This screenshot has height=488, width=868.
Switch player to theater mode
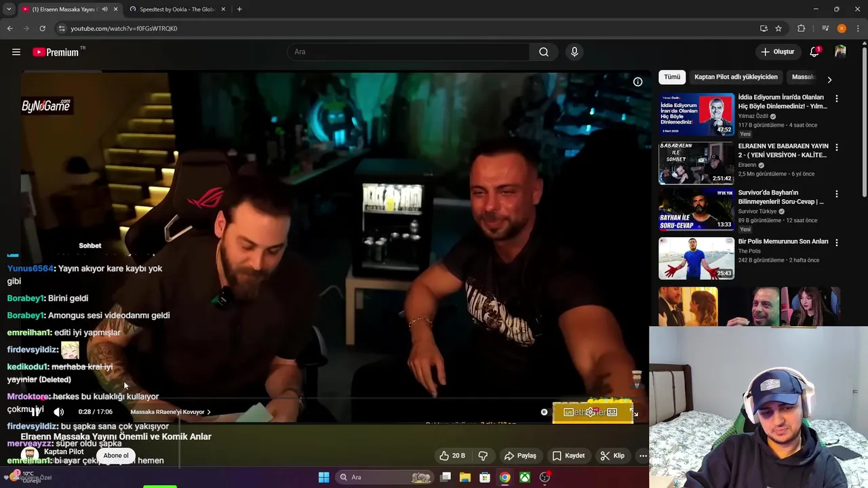tap(612, 412)
